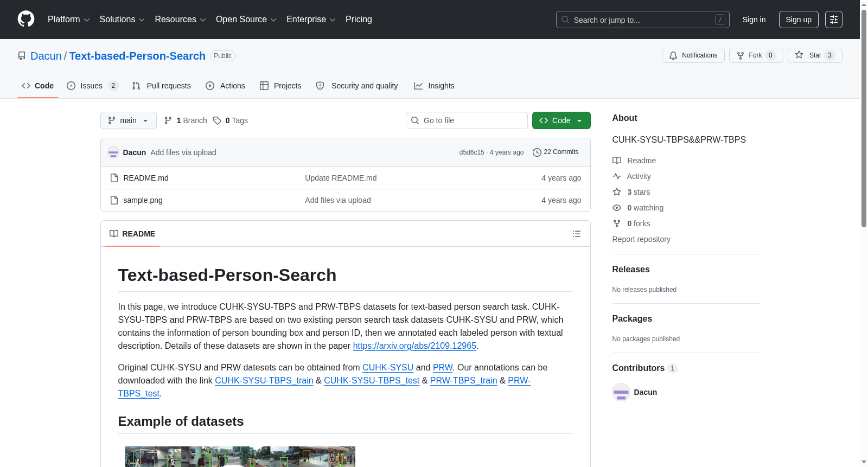Open the dataset example image
Image resolution: width=868 pixels, height=467 pixels.
click(x=240, y=457)
